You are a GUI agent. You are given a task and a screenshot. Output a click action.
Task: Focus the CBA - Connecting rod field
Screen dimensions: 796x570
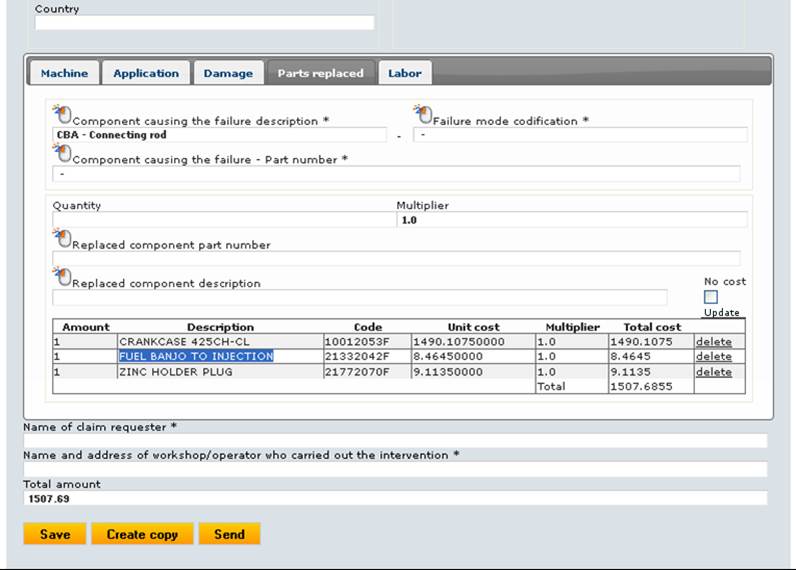(x=219, y=135)
